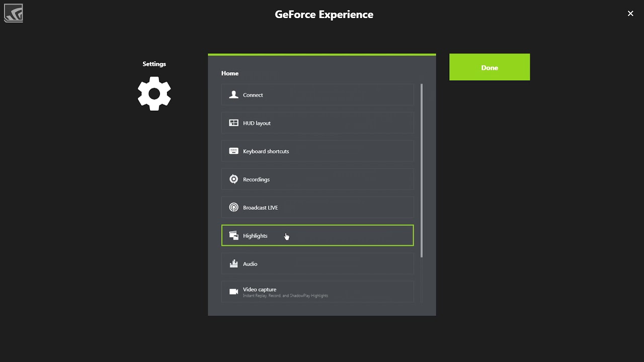Image resolution: width=644 pixels, height=362 pixels.
Task: Select Broadcast LIVE menu item
Action: (317, 208)
